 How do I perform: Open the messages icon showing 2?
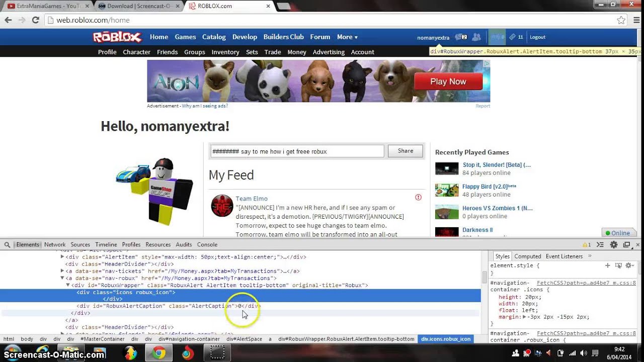click(460, 37)
